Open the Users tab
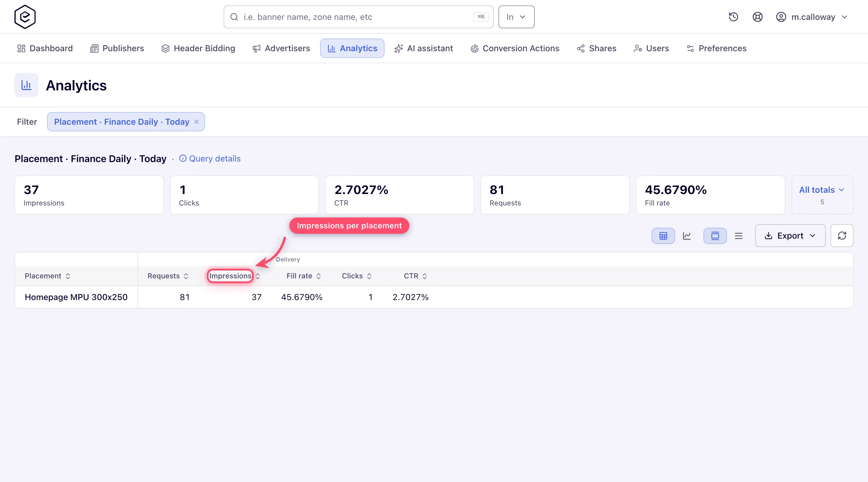Viewport: 868px width, 482px height. (651, 48)
